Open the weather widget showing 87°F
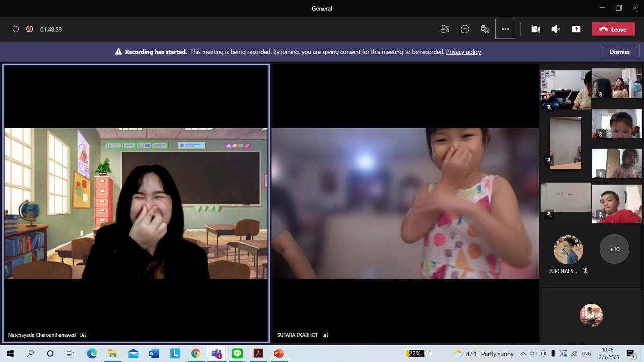The image size is (644, 362). (x=483, y=354)
